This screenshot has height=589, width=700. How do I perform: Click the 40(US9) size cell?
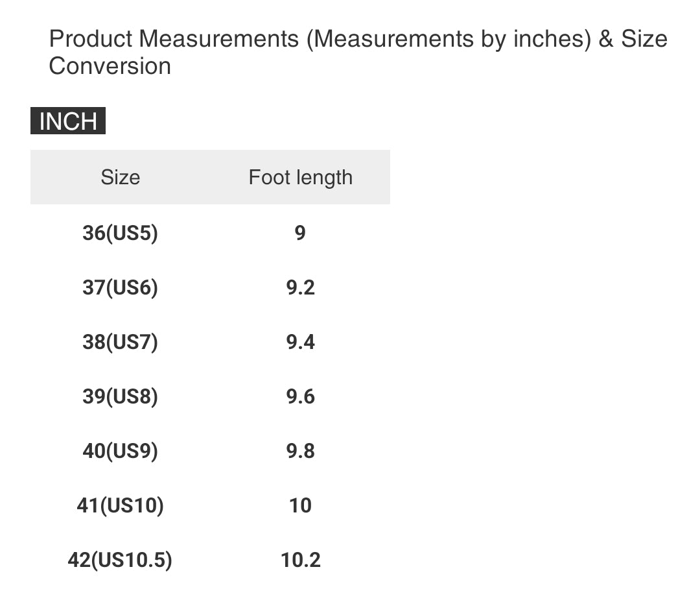coord(120,451)
